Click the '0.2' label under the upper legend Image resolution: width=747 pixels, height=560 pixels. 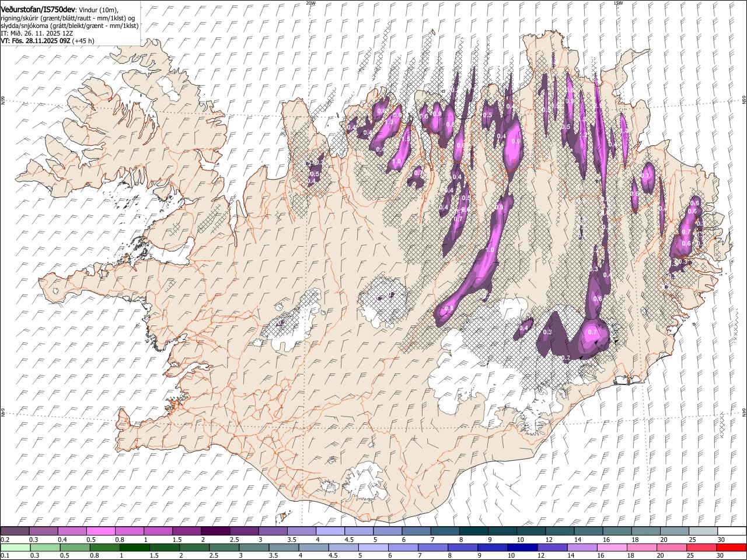(5, 540)
